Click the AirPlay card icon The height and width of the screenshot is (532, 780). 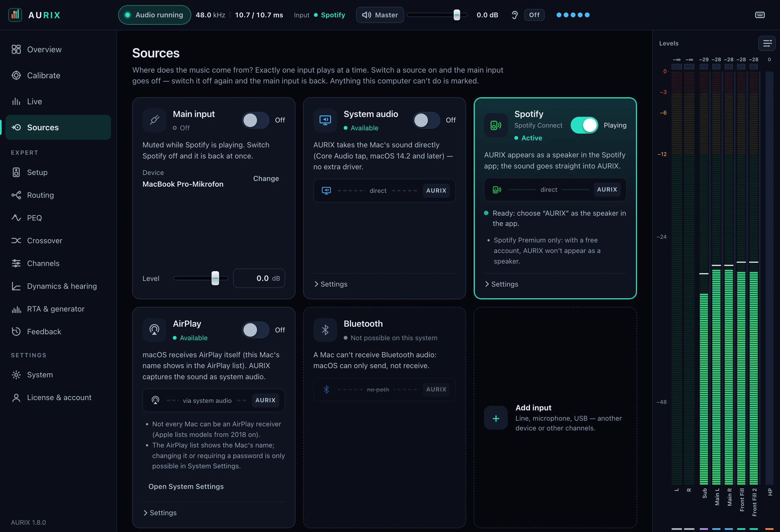coord(154,330)
